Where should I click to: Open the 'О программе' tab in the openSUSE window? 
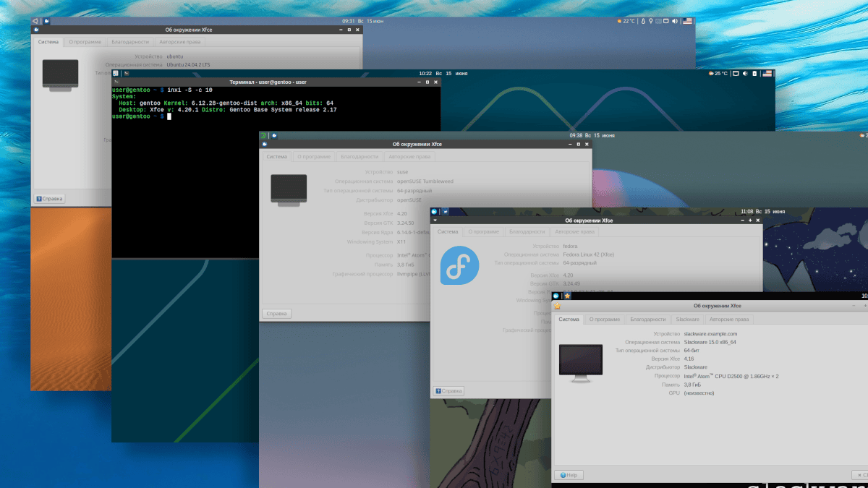pos(313,156)
